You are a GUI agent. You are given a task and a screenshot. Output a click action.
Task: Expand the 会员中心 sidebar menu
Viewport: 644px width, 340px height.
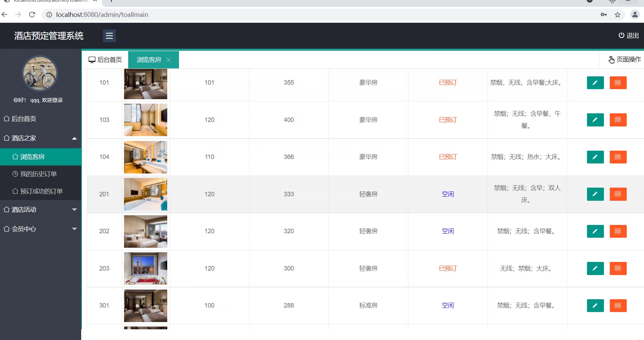click(40, 229)
